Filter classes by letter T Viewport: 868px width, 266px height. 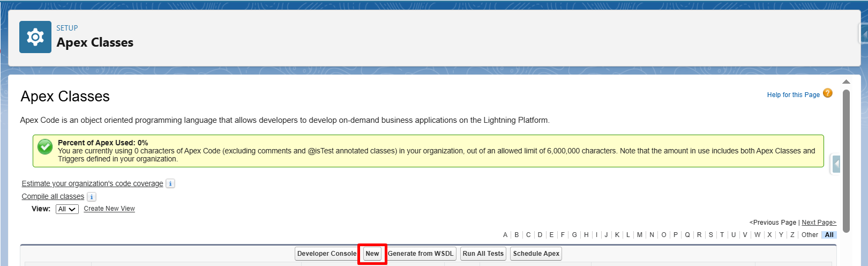coord(722,235)
